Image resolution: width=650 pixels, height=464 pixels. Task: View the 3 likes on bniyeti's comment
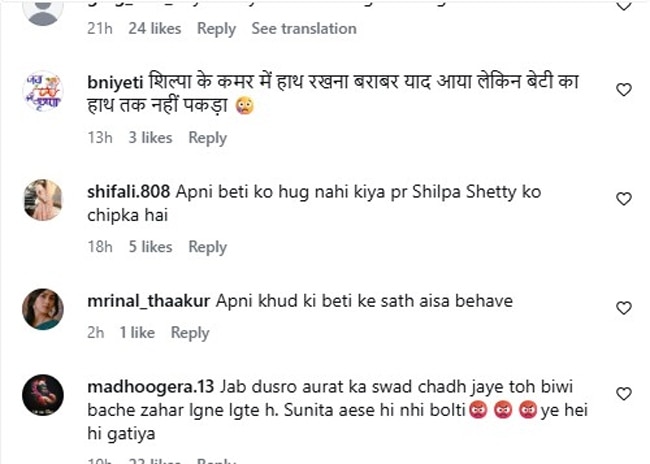[150, 138]
